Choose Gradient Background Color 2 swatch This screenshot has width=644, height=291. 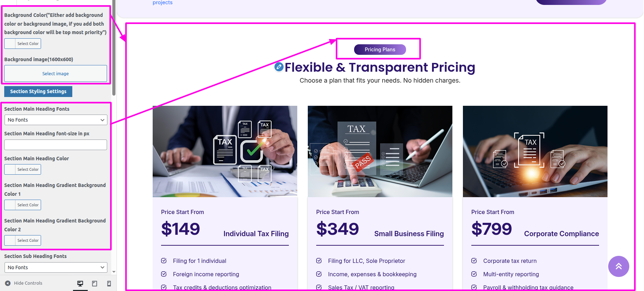23,240
